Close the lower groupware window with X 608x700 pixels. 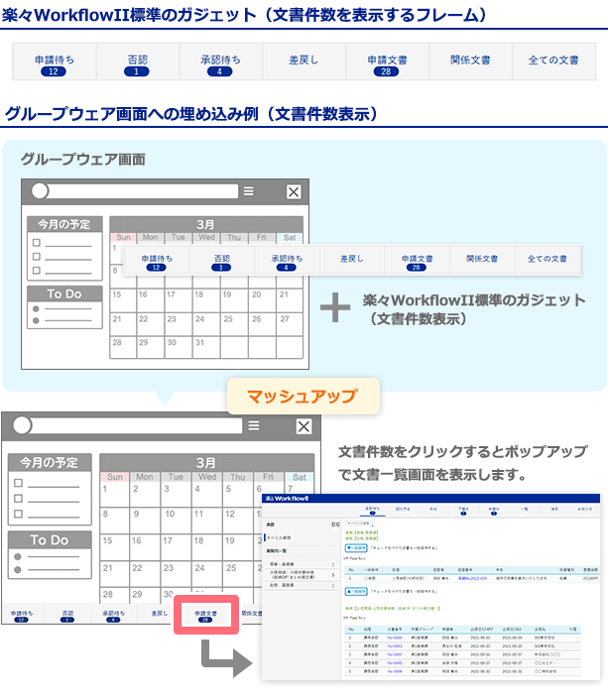pyautogui.click(x=304, y=426)
